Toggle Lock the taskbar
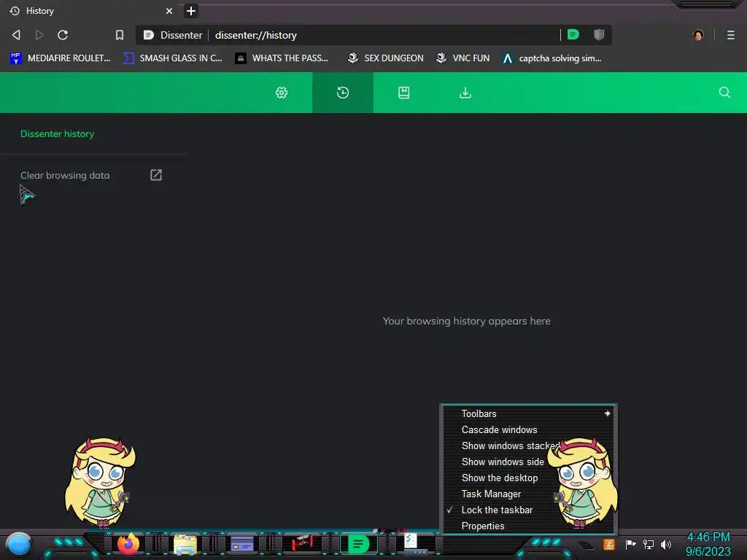The image size is (747, 560). (528, 510)
